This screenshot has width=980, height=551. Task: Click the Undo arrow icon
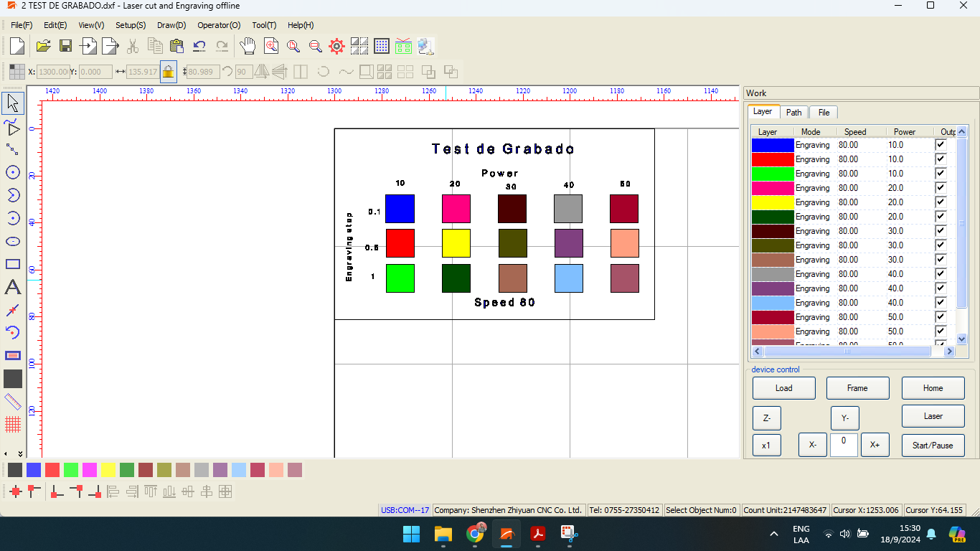pyautogui.click(x=199, y=47)
